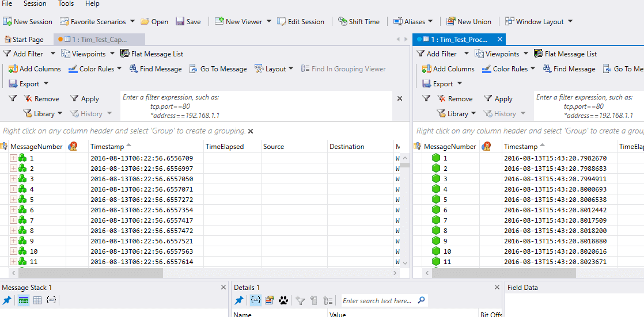
Task: Click Remove in the right filter panel
Action: pyautogui.click(x=454, y=99)
